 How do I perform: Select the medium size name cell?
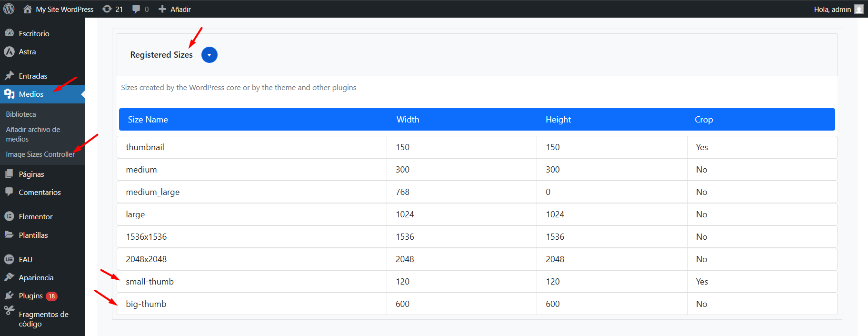pos(252,170)
